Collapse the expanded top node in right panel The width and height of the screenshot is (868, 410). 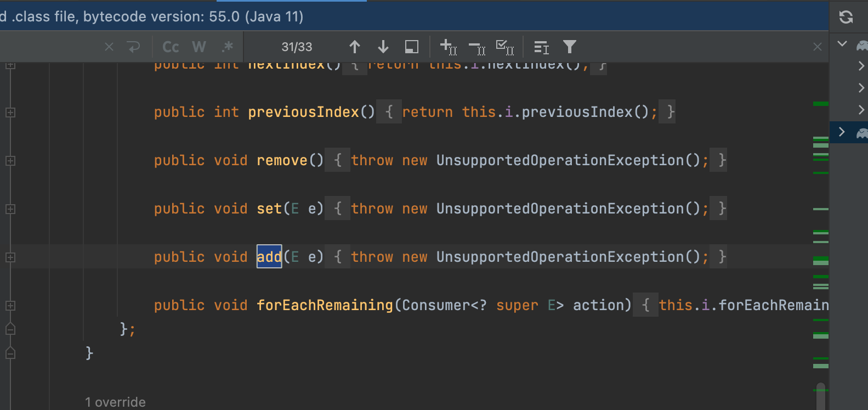pyautogui.click(x=842, y=44)
